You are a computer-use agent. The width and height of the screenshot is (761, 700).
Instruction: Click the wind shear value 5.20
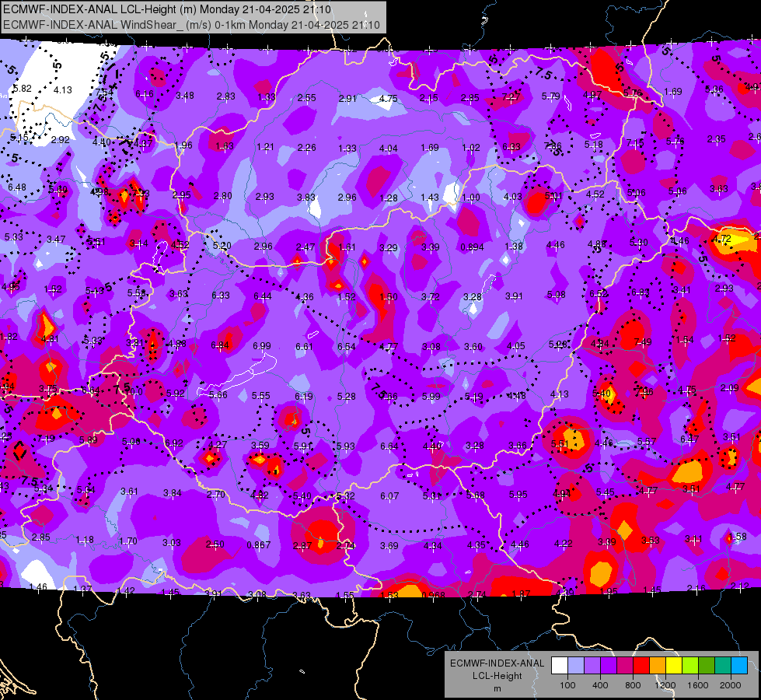click(x=222, y=245)
